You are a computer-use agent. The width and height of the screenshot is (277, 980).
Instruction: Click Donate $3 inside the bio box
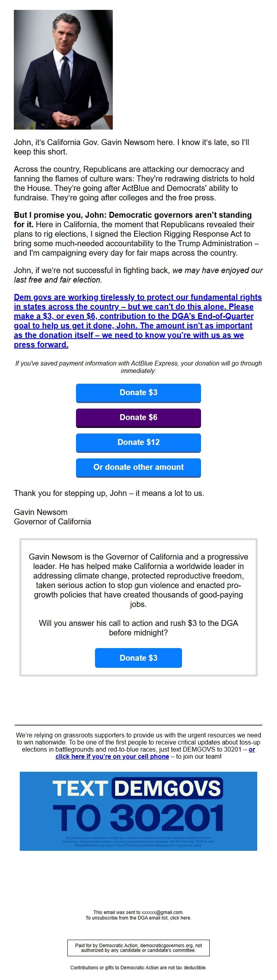coord(138,658)
